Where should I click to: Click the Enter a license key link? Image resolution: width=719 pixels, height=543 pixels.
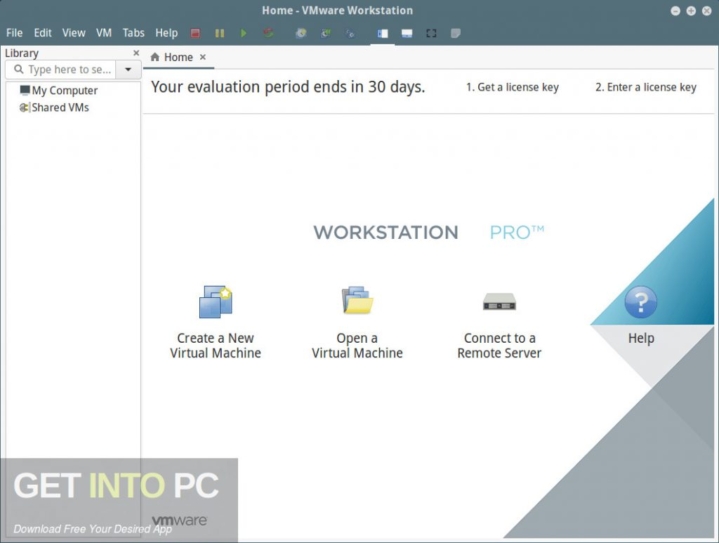click(x=646, y=87)
